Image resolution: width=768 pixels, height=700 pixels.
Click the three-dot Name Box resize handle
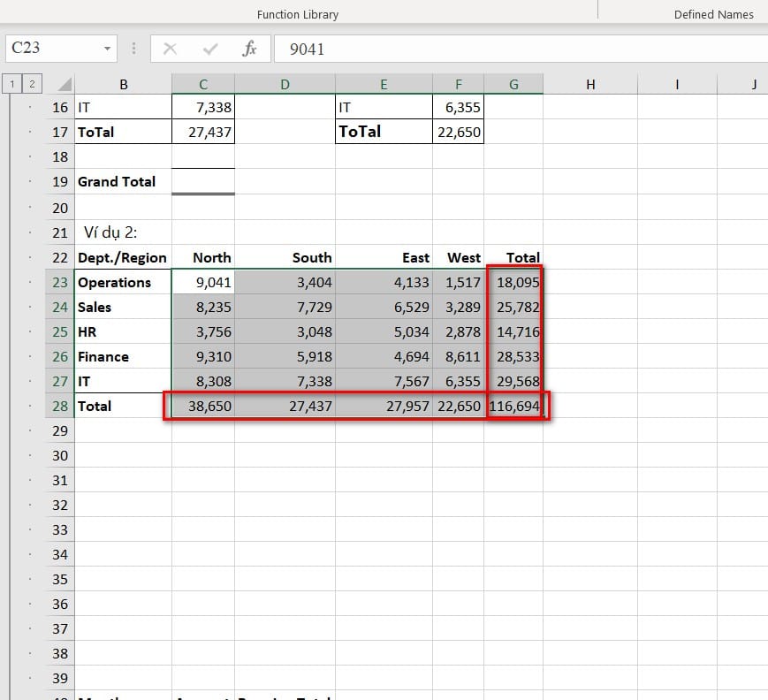[133, 49]
